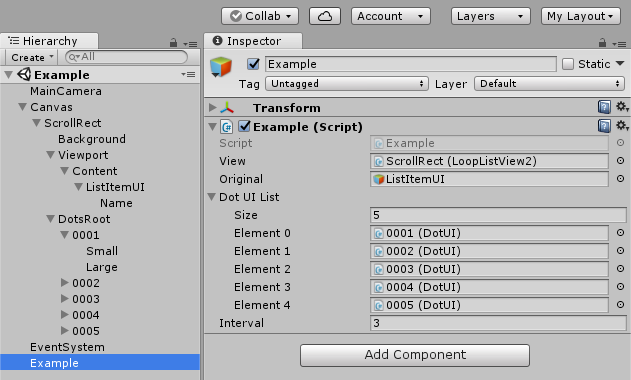The height and width of the screenshot is (380, 631).
Task: Switch to the Hierarchy tab
Action: click(x=49, y=41)
